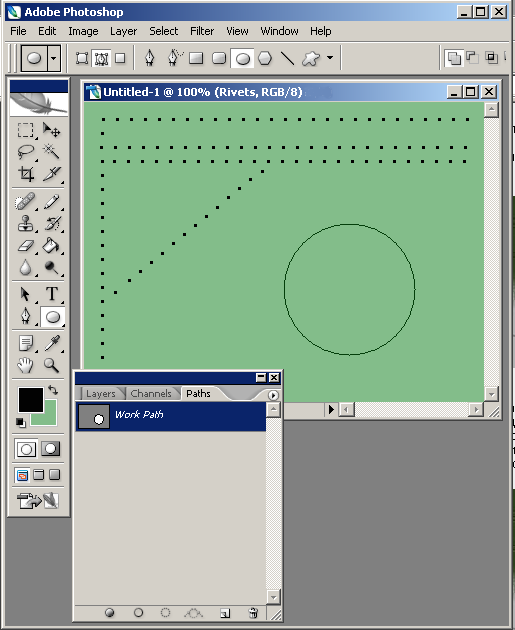Select the Work Path entry
The image size is (515, 630).
click(x=171, y=417)
